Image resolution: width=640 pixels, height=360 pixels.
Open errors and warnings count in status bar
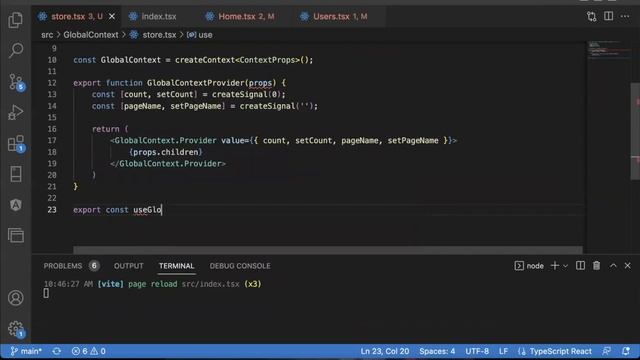tap(89, 351)
